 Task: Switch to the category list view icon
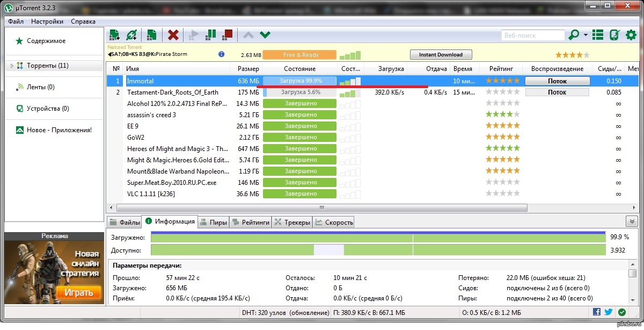pos(598,35)
